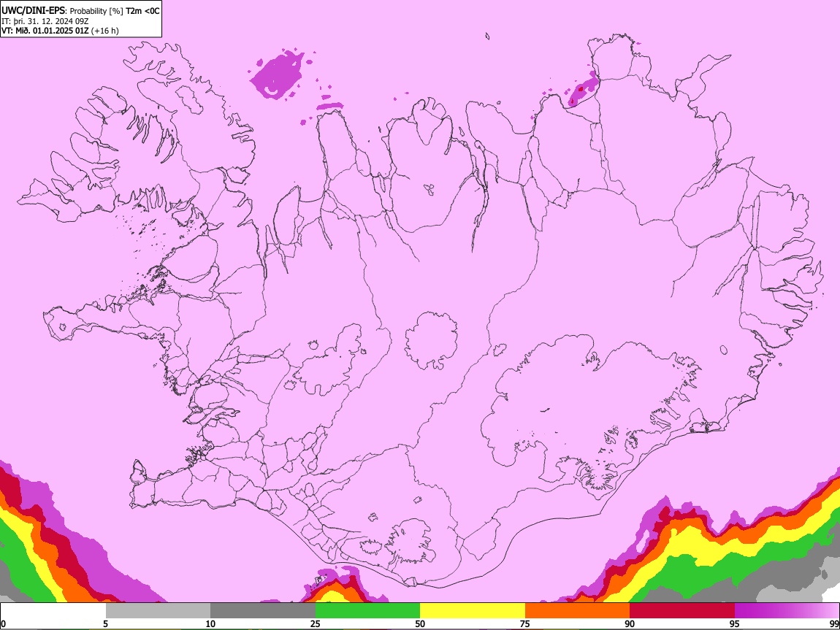Click the legend value label '75'
Image resolution: width=840 pixels, height=630 pixels.
(x=525, y=623)
